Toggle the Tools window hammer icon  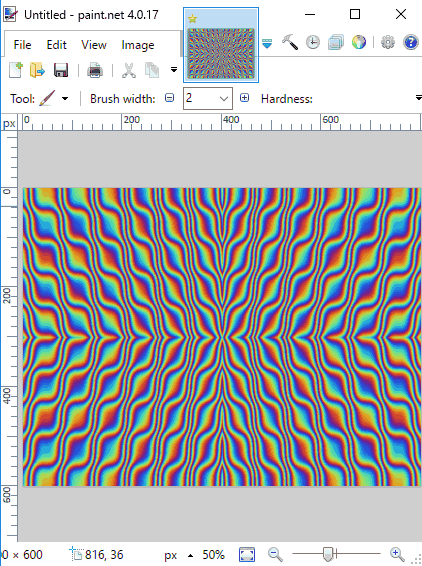290,42
